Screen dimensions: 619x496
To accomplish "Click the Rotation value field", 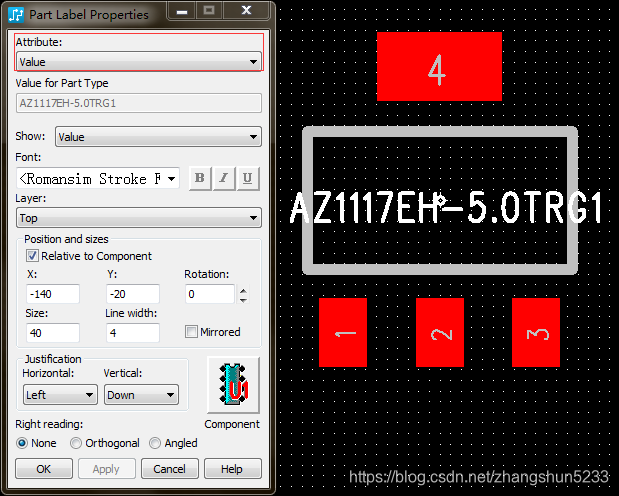I will 210,294.
